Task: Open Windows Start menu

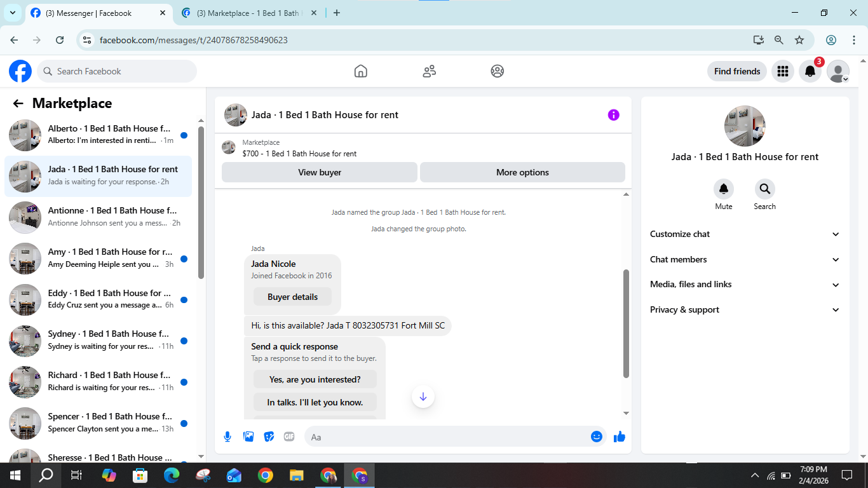Action: [15, 475]
